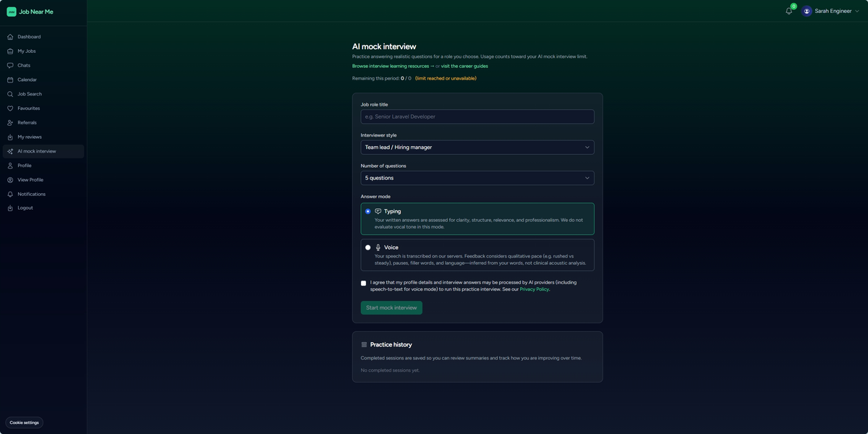Open Favourites menu item
The image size is (868, 434).
[43, 109]
